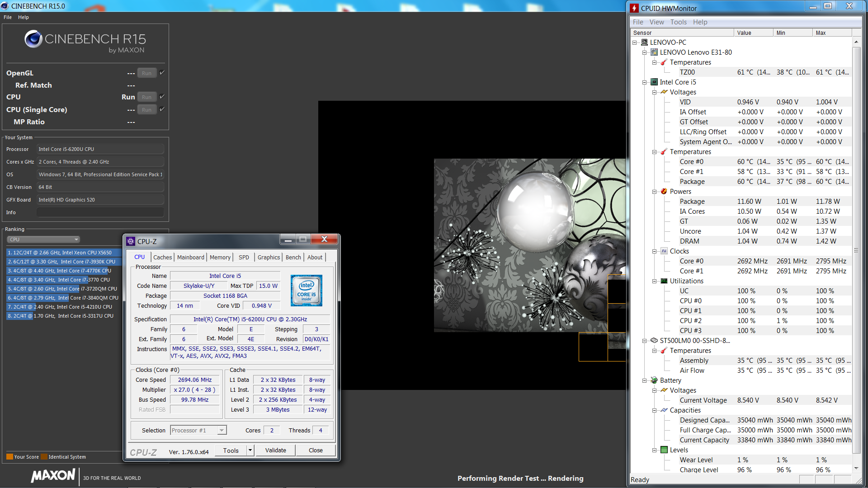The image size is (868, 488).
Task: Open HWMonitor View menu
Action: [656, 22]
